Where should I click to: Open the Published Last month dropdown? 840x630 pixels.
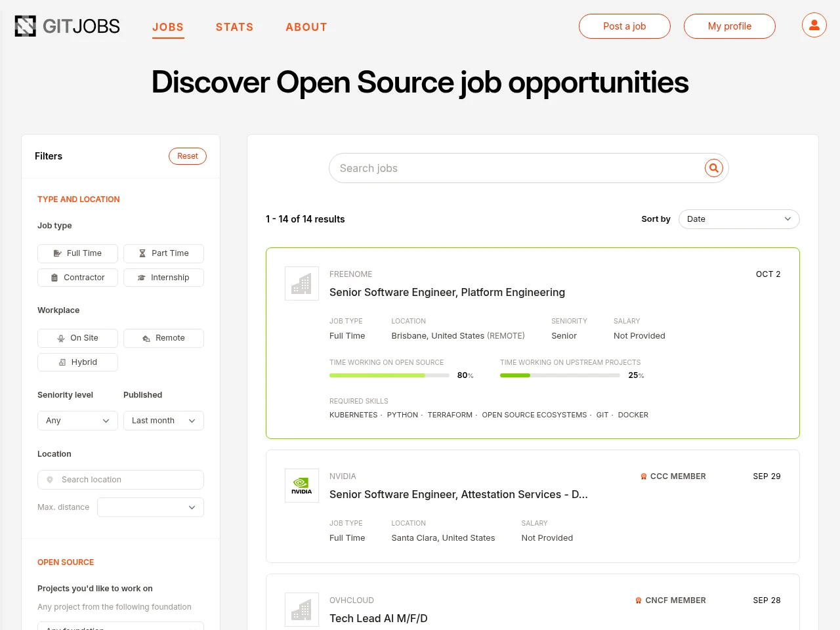163,421
